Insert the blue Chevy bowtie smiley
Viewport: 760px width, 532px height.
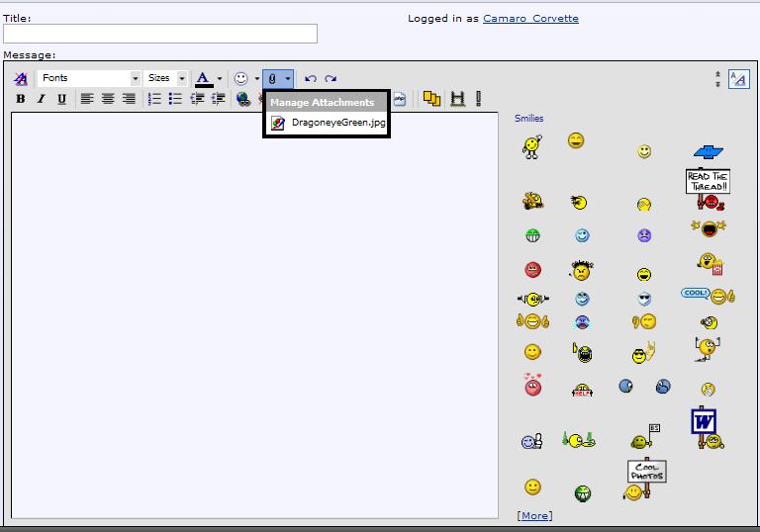(x=709, y=151)
